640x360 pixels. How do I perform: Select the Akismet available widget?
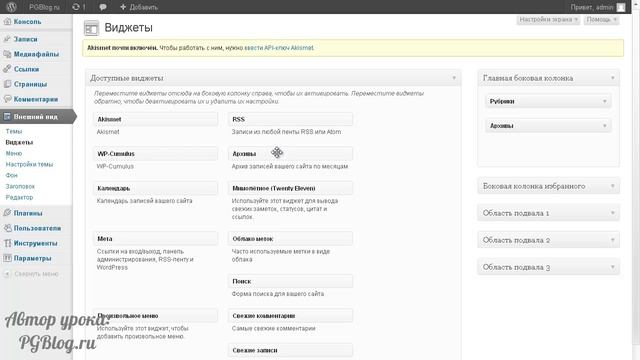(x=155, y=119)
